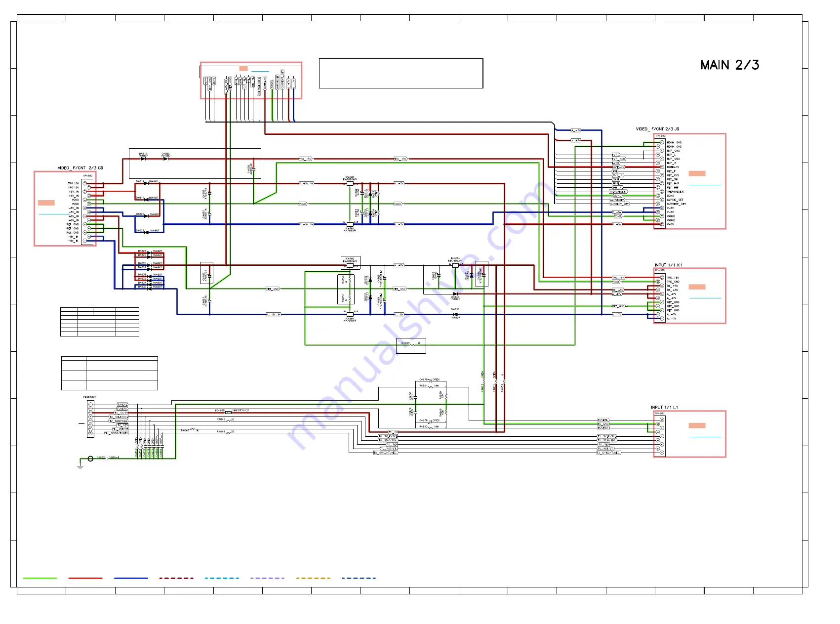
Task: Click the R4843 100-ohm resistor
Action: pyautogui.click(x=430, y=428)
